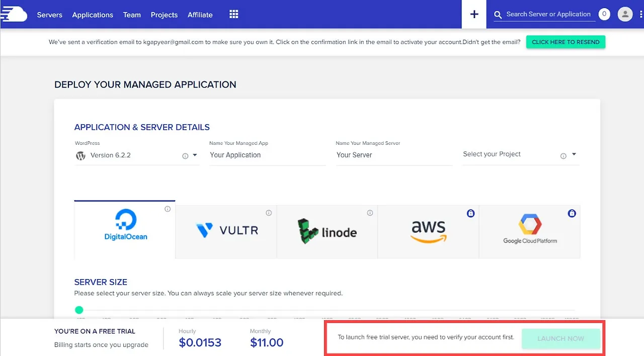Click Name Your Managed App field
The image size is (644, 356).
[x=268, y=155]
